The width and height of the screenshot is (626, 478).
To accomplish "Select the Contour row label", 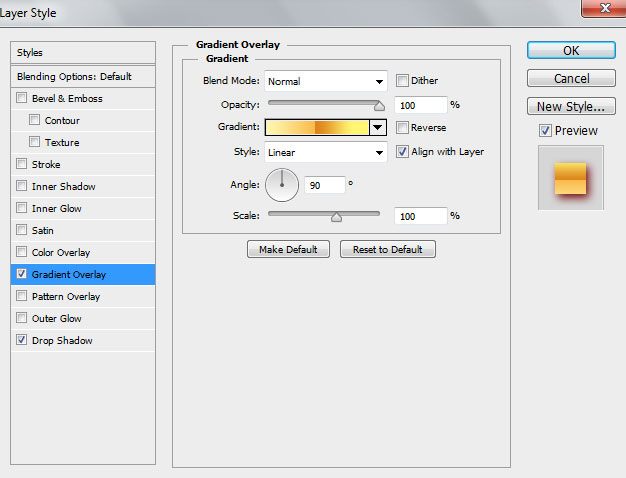I will [x=62, y=121].
